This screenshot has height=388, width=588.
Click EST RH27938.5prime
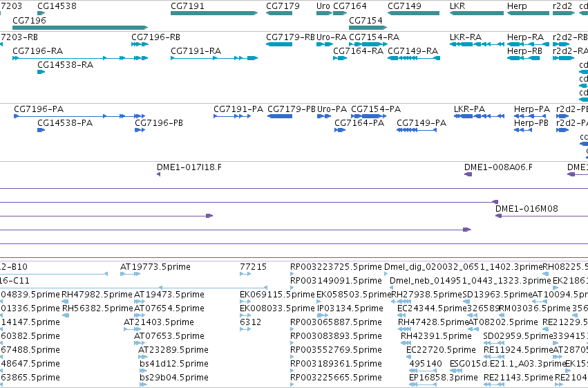tap(427, 295)
